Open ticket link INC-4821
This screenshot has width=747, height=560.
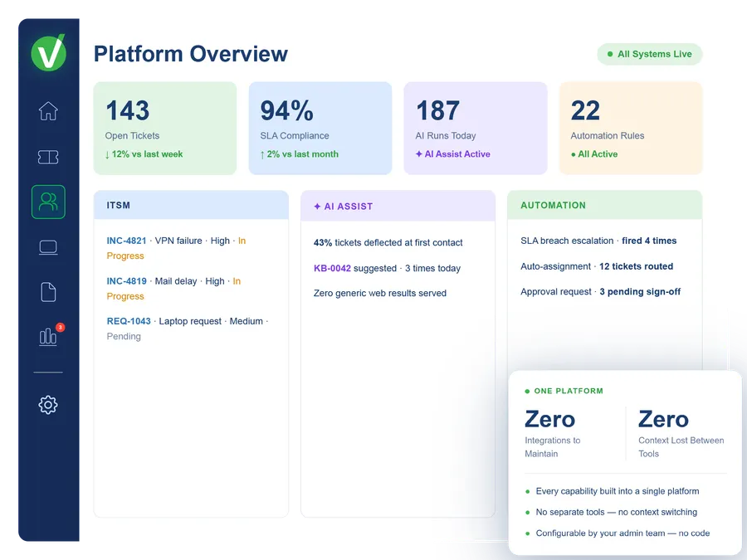click(x=126, y=241)
